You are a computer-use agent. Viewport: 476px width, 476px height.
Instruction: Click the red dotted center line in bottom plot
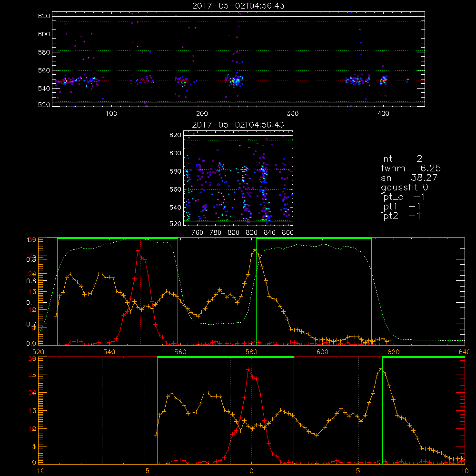click(x=251, y=411)
